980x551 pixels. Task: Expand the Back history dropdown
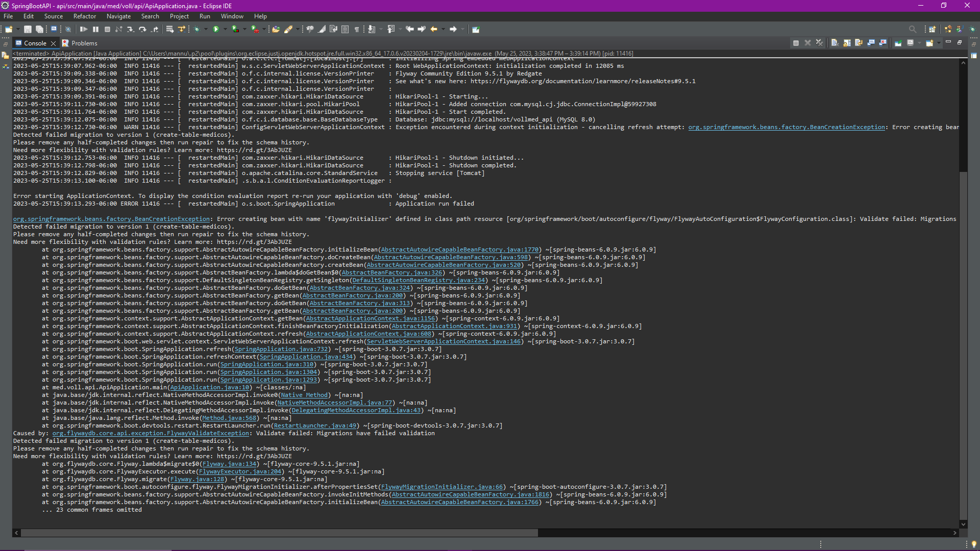[x=443, y=29]
